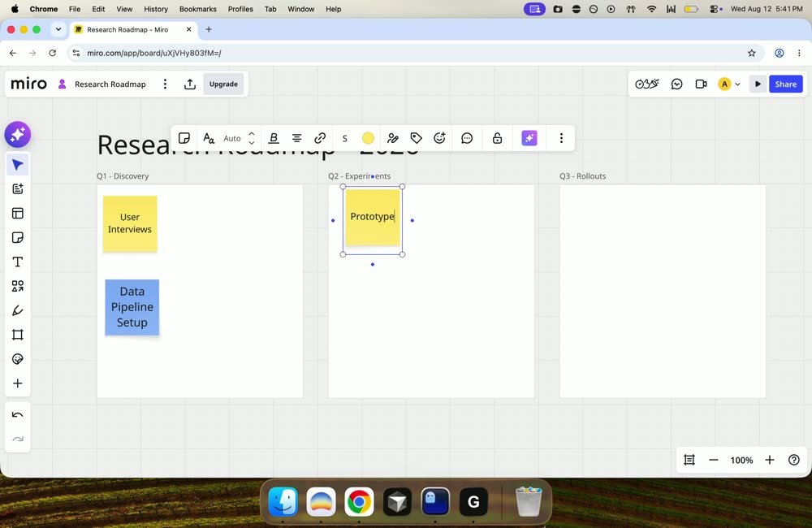Decrease font size with down arrow
Image resolution: width=812 pixels, height=528 pixels.
tap(252, 142)
